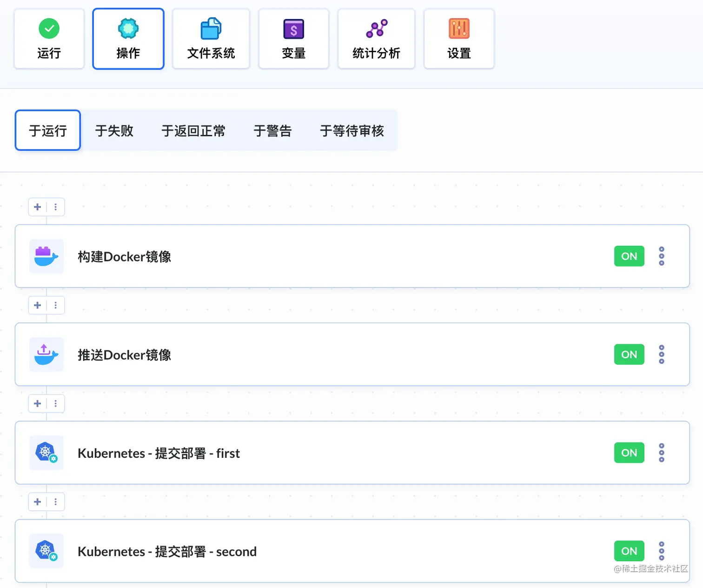
Task: Open more options for 构建Docker镜像 action
Action: [662, 256]
